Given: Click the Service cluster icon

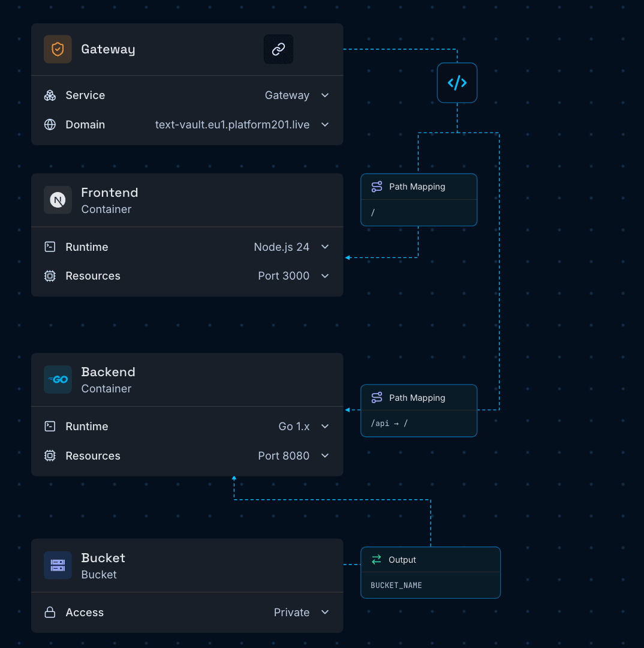Looking at the screenshot, I should [x=50, y=95].
